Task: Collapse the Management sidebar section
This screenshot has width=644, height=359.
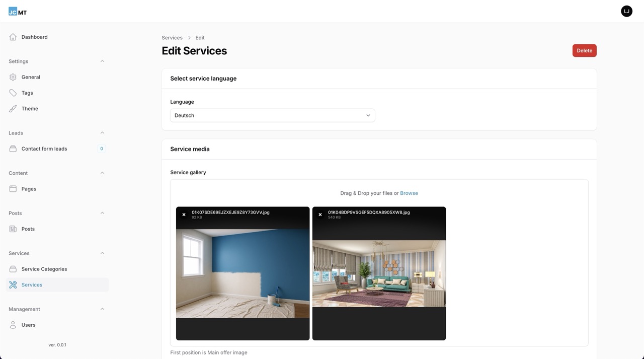Action: coord(102,309)
